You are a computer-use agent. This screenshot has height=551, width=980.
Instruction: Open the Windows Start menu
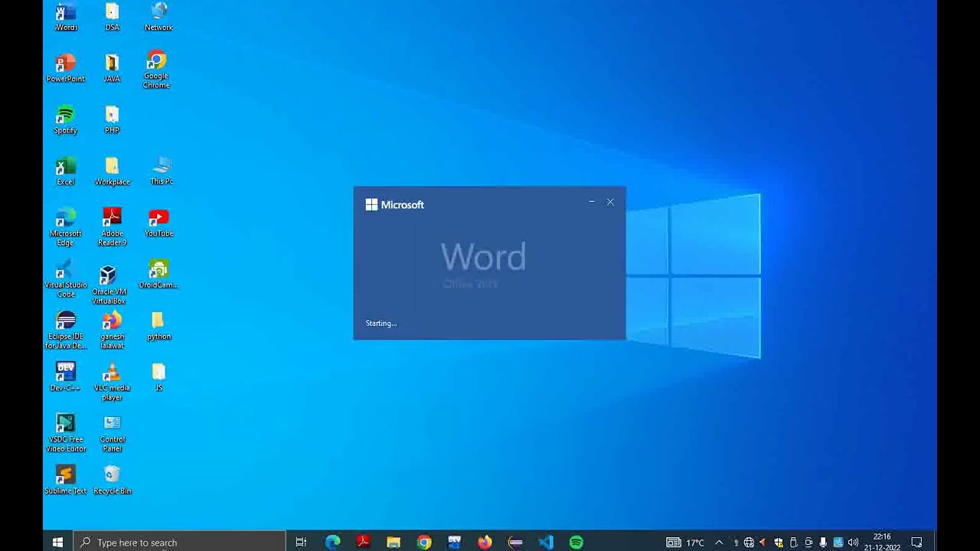(x=57, y=542)
